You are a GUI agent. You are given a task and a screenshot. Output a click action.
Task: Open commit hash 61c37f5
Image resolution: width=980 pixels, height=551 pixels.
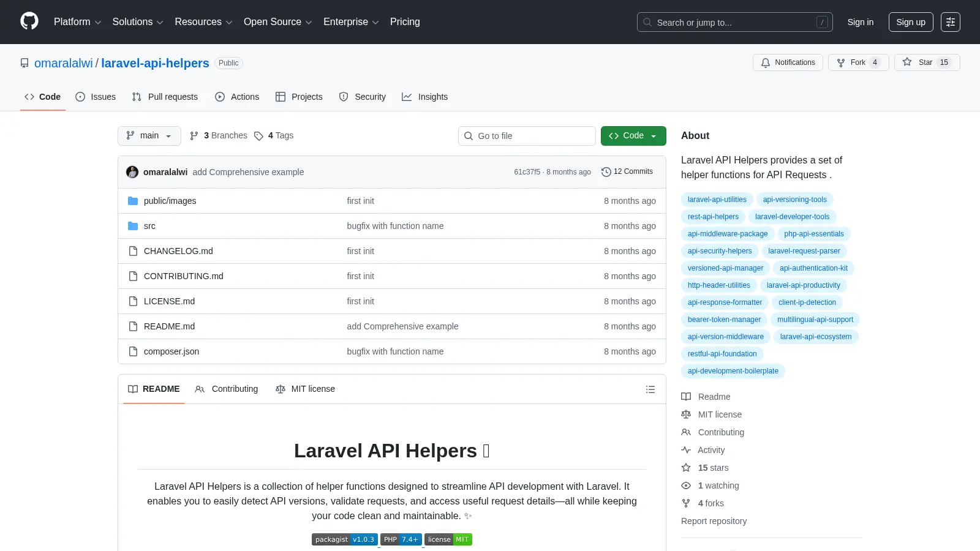(527, 172)
